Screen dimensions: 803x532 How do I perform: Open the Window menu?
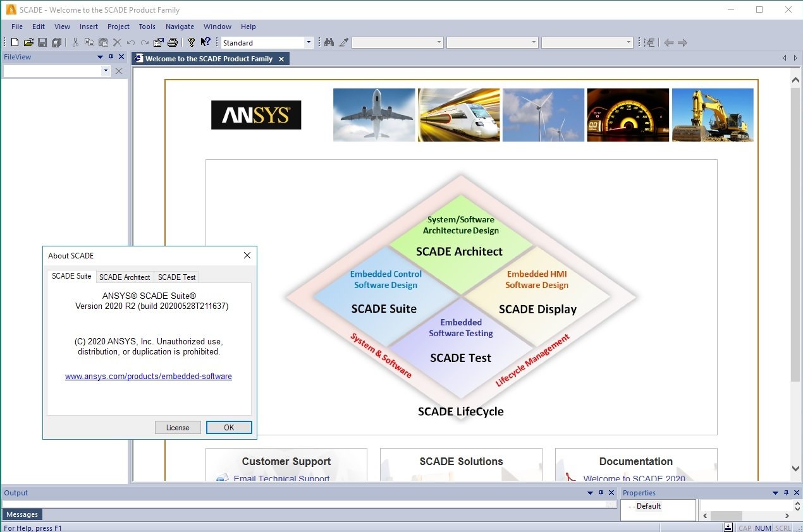(x=218, y=27)
